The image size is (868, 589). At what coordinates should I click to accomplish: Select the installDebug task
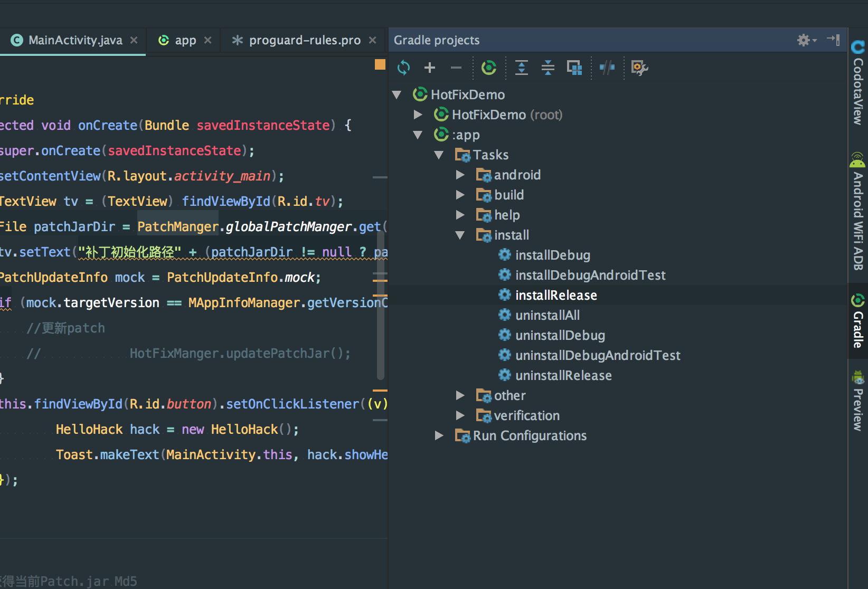552,255
